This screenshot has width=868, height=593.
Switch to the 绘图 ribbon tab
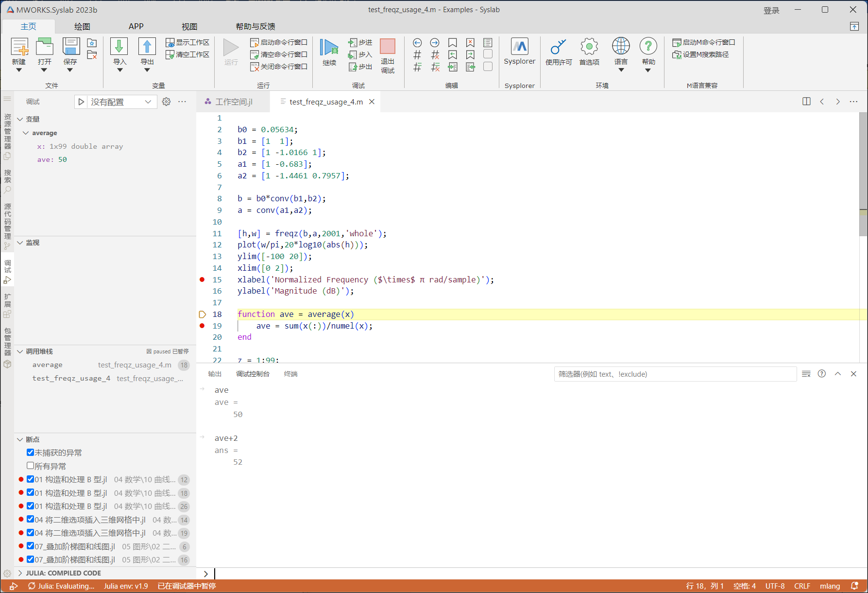(x=82, y=26)
